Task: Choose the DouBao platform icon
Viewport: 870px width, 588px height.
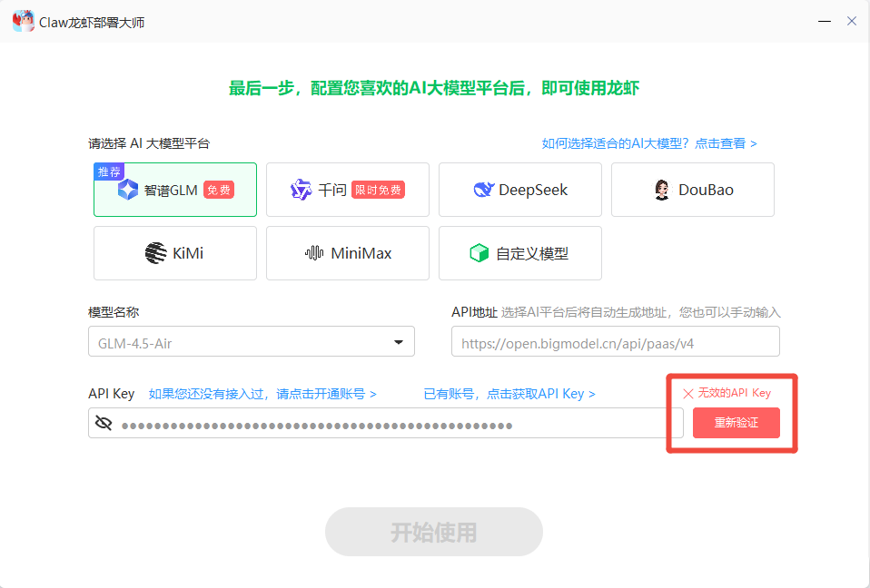Action: click(x=660, y=189)
